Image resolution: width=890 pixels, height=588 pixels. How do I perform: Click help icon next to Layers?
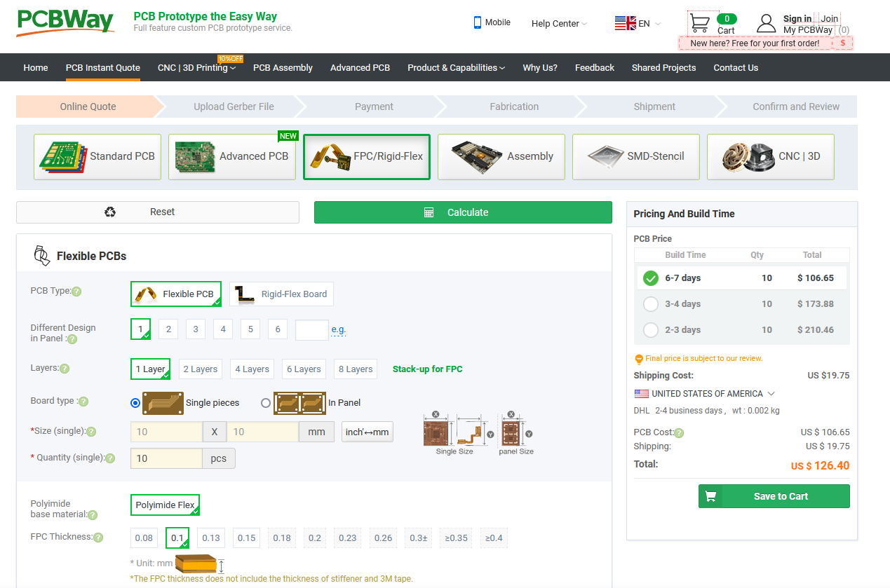65,369
